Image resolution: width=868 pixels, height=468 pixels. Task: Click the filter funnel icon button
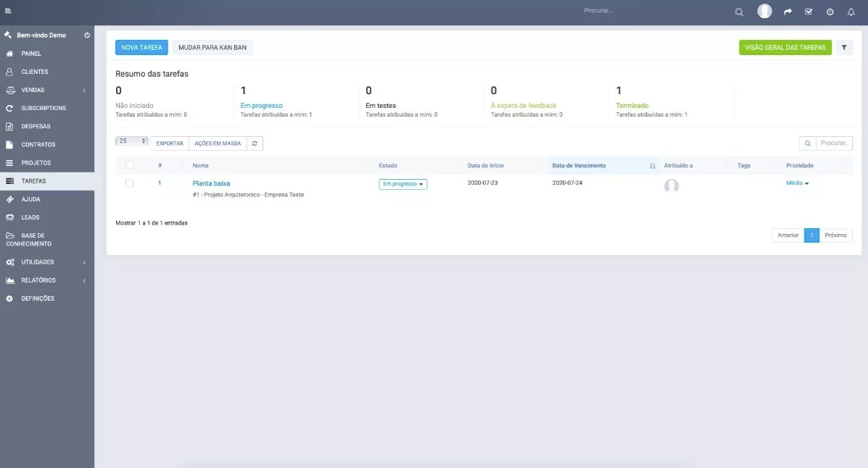point(844,47)
